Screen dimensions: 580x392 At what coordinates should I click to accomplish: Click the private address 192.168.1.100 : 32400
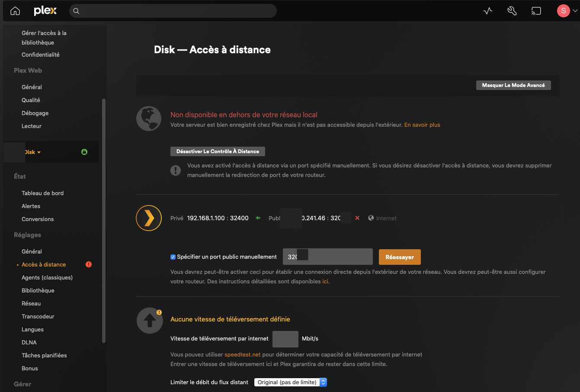click(218, 218)
